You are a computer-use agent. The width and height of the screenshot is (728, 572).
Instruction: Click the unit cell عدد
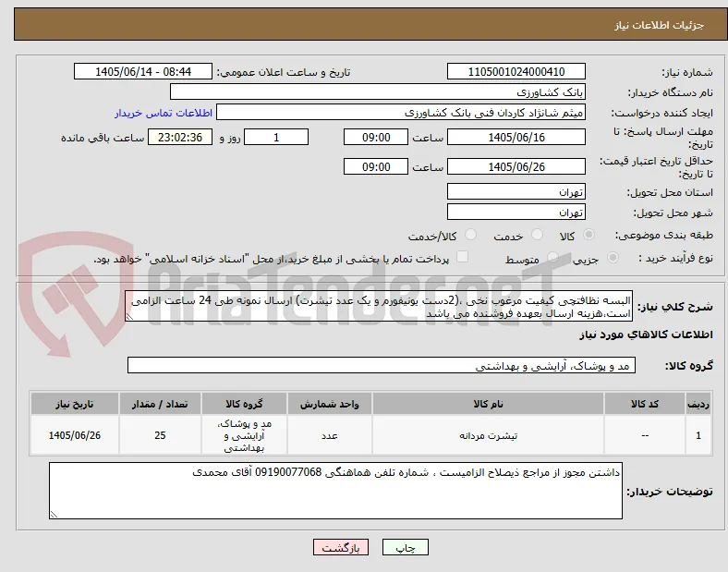click(330, 435)
